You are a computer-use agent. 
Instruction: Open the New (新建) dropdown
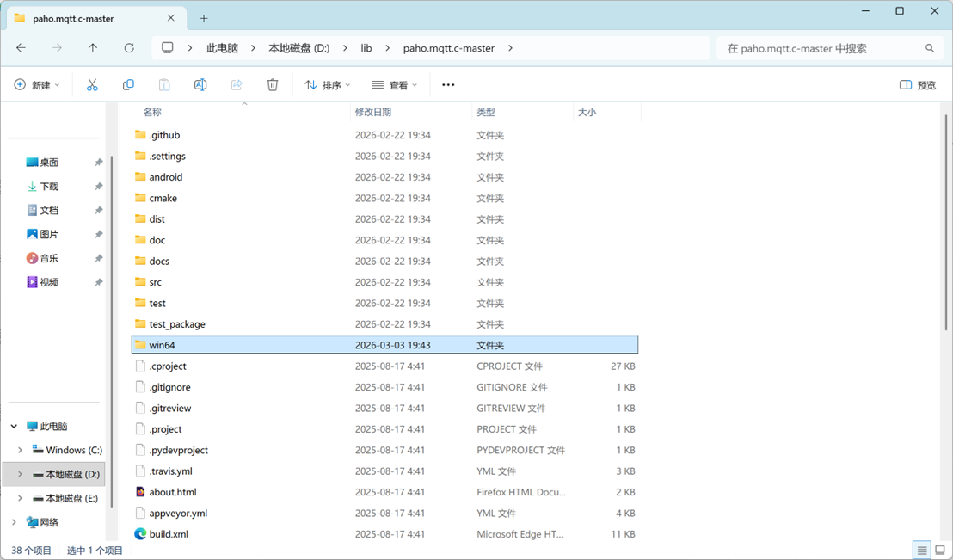[x=37, y=85]
